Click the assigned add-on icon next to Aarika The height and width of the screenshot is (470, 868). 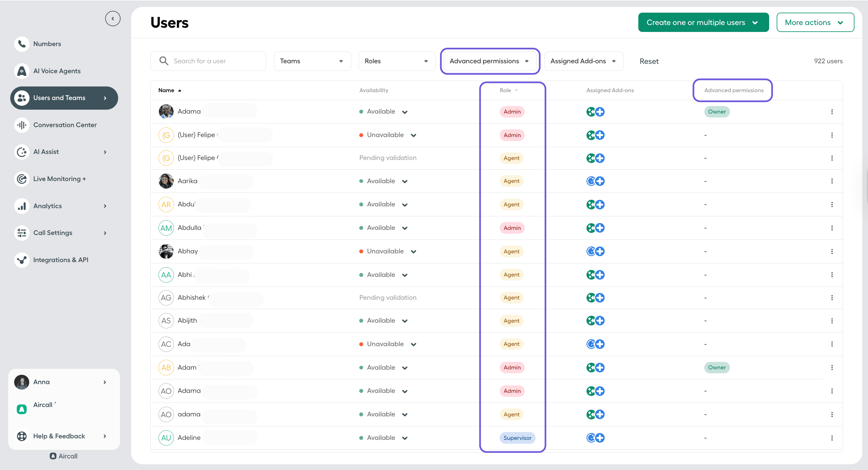coord(591,181)
